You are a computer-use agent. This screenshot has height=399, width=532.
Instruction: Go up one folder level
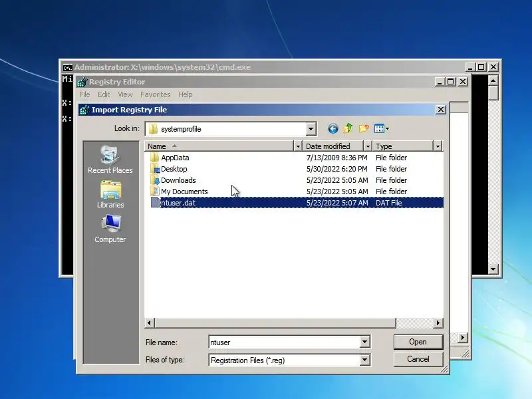348,128
